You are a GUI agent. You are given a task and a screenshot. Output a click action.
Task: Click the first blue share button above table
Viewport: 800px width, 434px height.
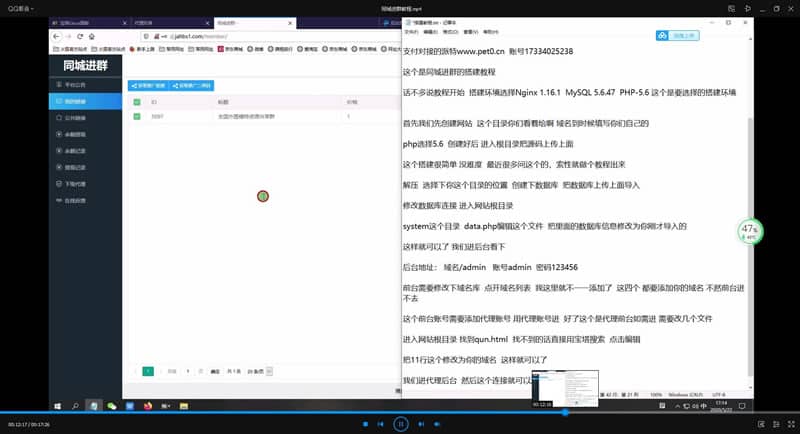coord(148,86)
